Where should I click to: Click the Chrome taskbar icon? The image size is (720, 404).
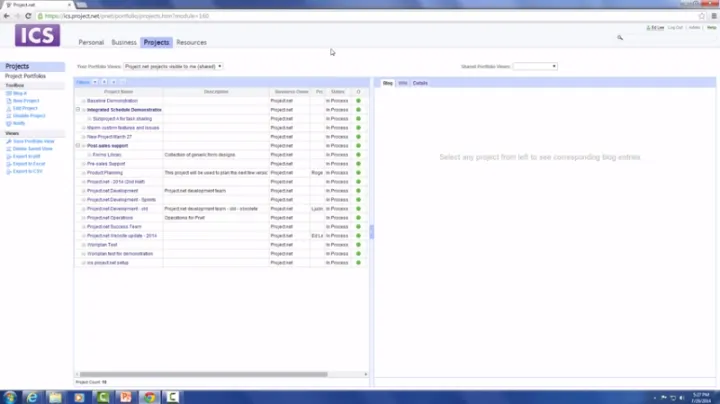tap(149, 396)
